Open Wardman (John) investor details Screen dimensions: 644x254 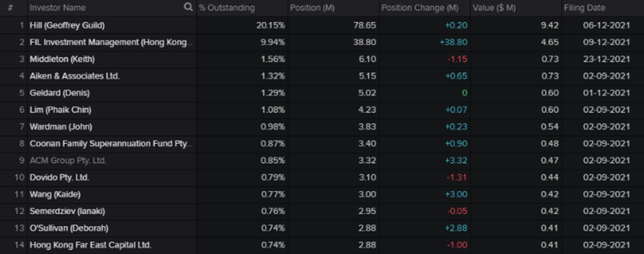61,127
